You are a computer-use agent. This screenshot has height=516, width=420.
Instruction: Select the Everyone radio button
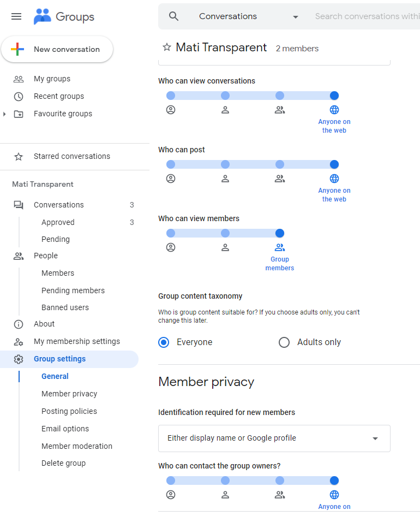pos(164,342)
